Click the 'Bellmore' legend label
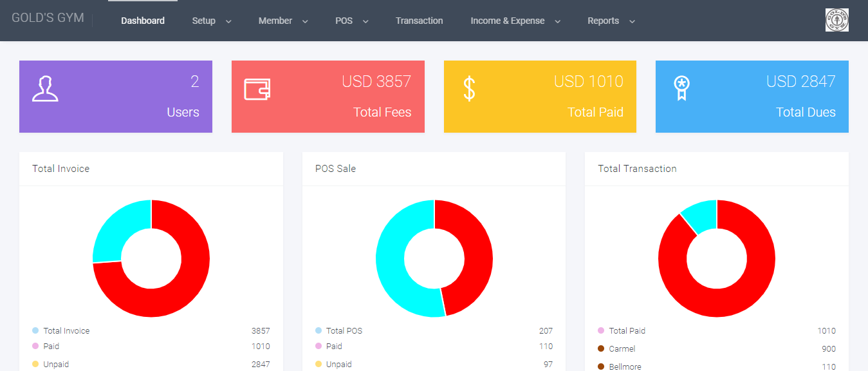868x371 pixels. tap(625, 366)
